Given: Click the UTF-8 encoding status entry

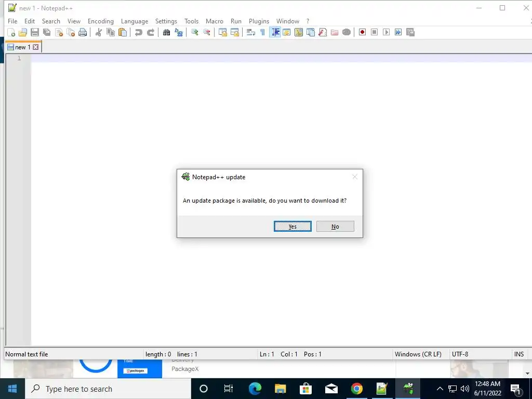Looking at the screenshot, I should click(460, 354).
